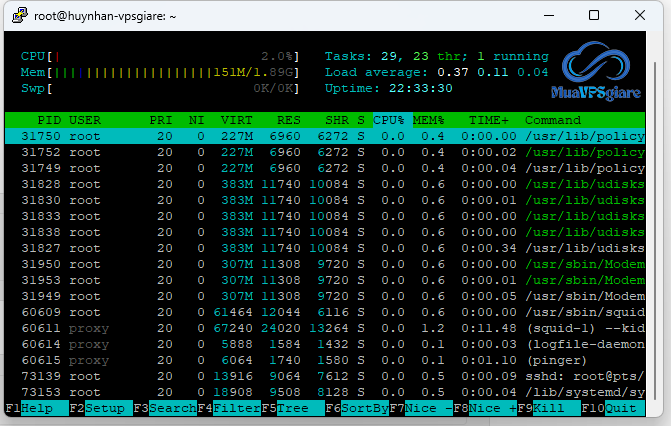Maximize the terminal window
The height and width of the screenshot is (426, 671).
pos(593,16)
